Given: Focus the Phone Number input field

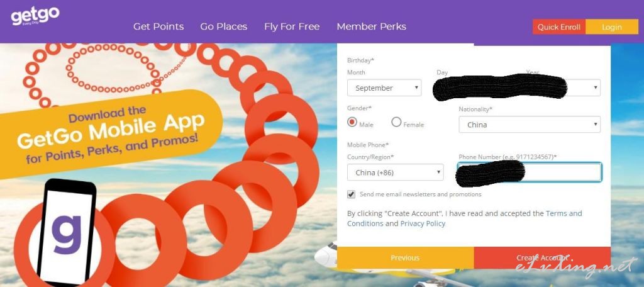Looking at the screenshot, I should [530, 172].
